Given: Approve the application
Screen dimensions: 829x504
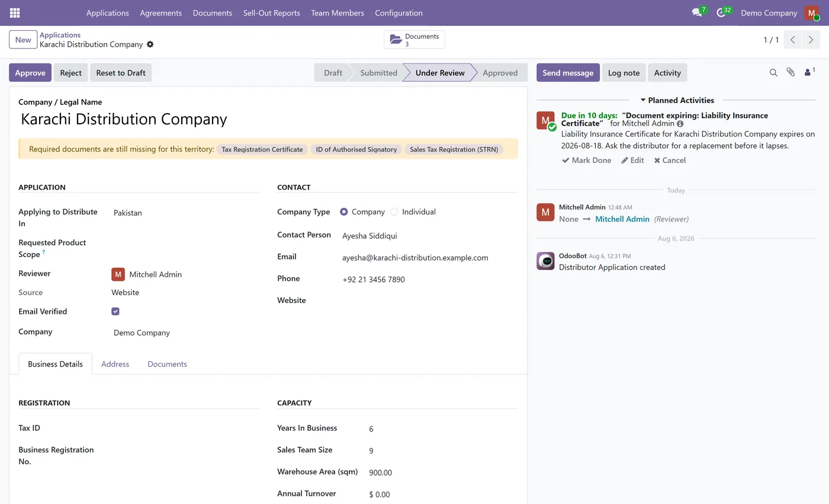Looking at the screenshot, I should [x=30, y=73].
